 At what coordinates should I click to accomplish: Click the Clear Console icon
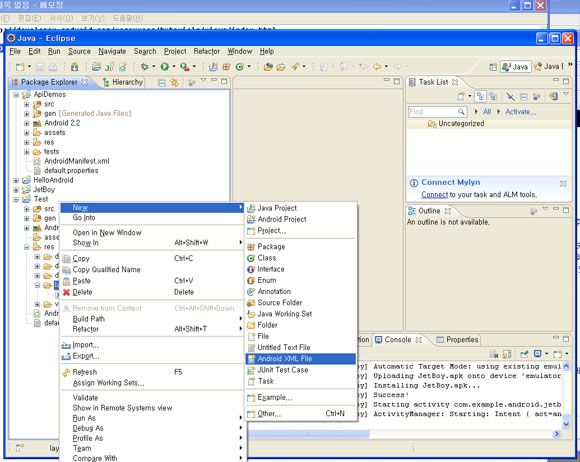(x=494, y=354)
